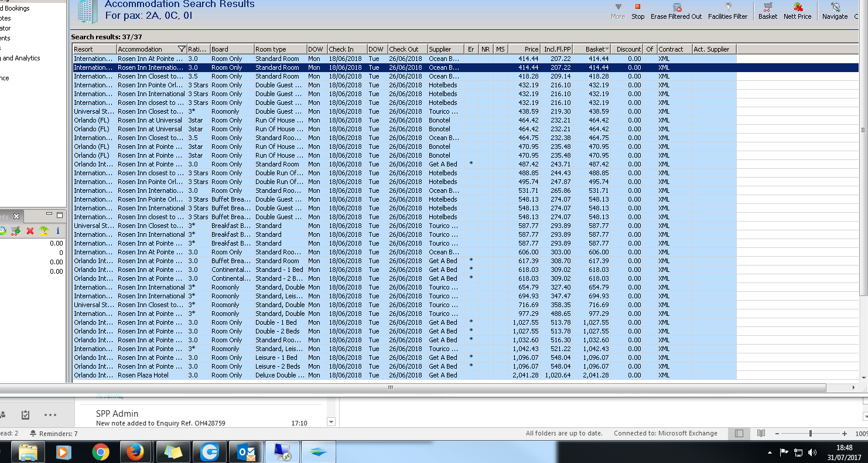Click the palm tree island icon
This screenshot has width=868, height=463.
coord(44,231)
